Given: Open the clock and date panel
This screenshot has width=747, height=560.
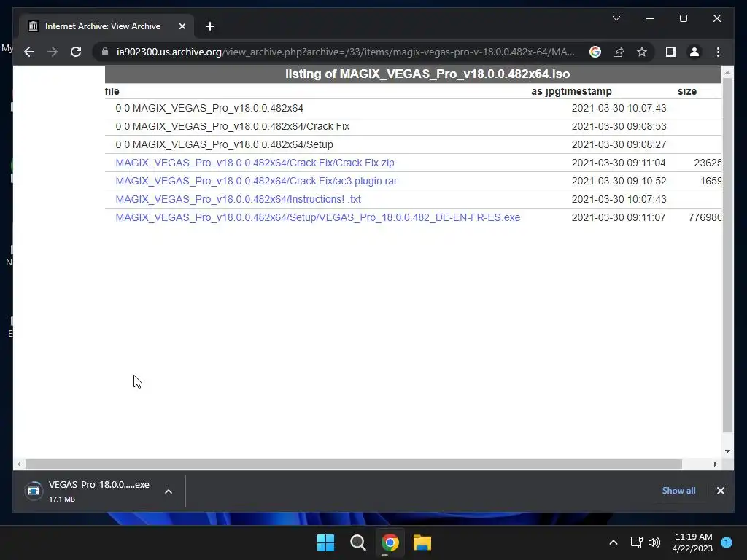Looking at the screenshot, I should click(692, 542).
